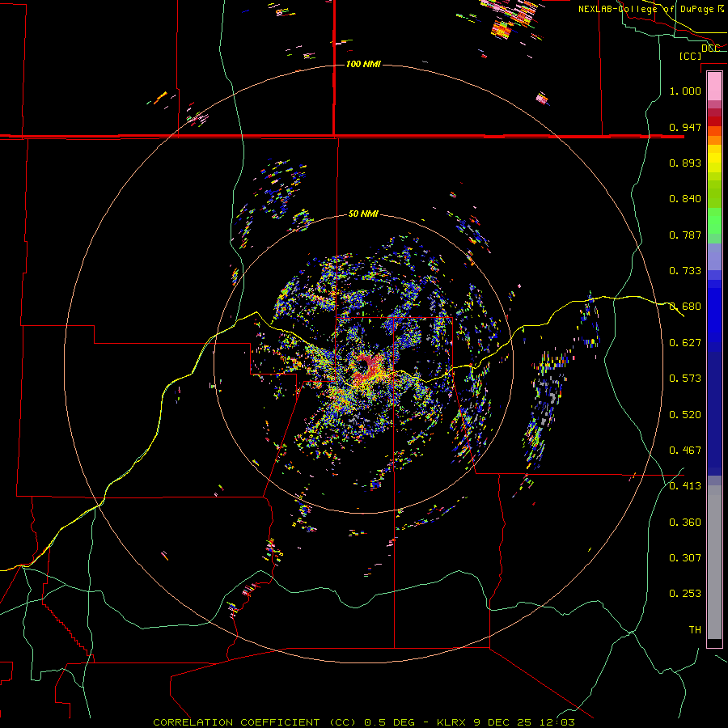Click the radar site center hole
Screen dimensions: 728x728
click(x=362, y=366)
